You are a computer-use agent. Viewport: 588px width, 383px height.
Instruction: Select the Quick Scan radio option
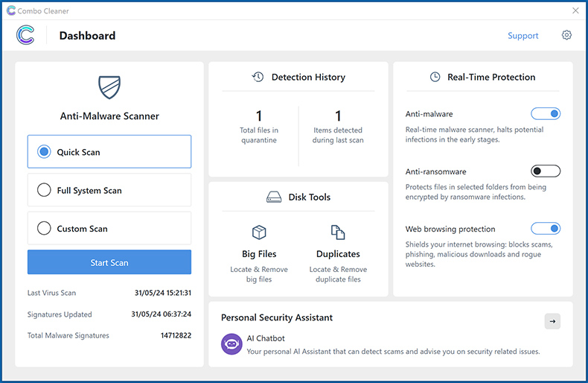pyautogui.click(x=45, y=152)
